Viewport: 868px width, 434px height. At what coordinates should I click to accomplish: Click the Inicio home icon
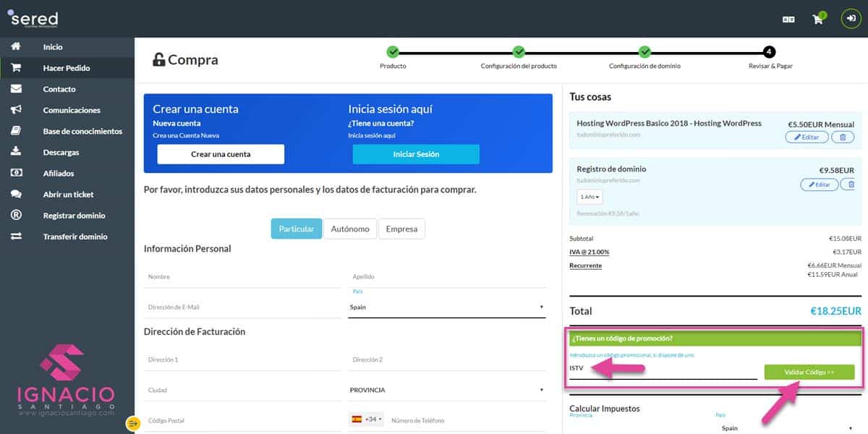[16, 47]
